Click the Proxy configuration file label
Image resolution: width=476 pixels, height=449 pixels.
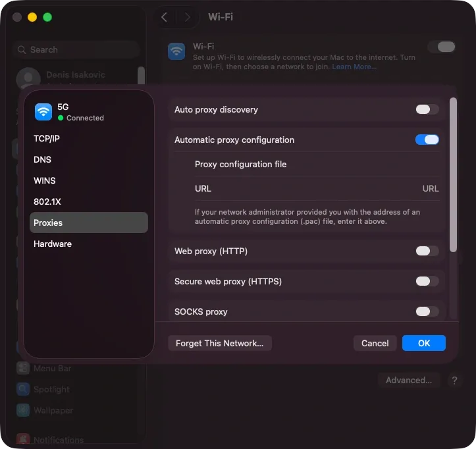point(240,164)
